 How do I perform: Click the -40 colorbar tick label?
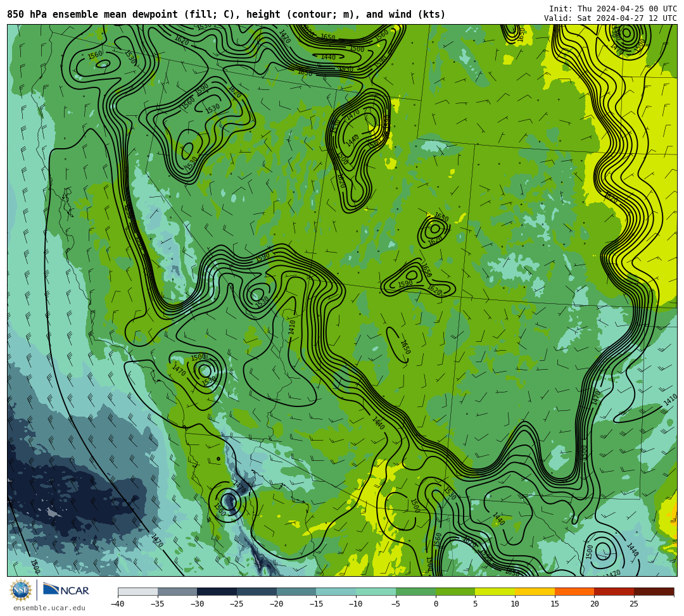117,604
